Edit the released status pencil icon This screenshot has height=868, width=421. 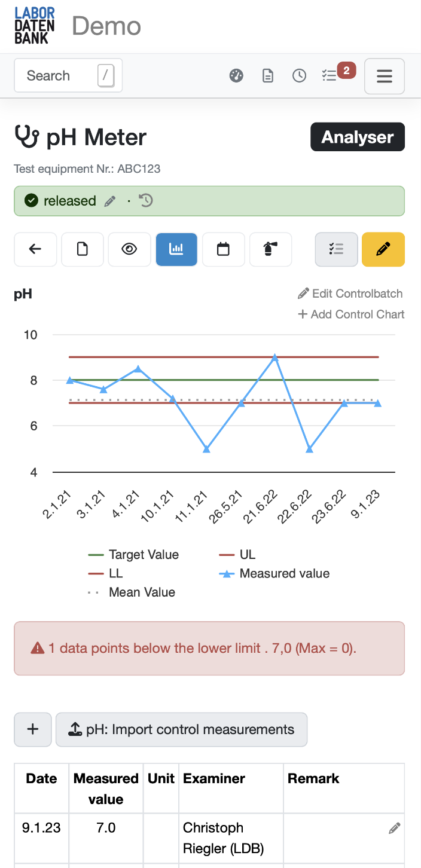click(109, 201)
